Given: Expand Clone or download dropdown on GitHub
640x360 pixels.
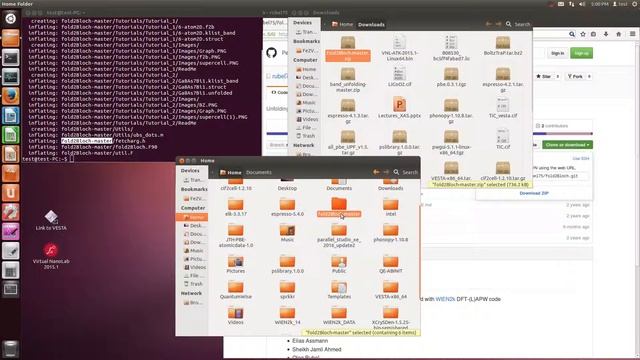Looking at the screenshot, I should click(567, 145).
